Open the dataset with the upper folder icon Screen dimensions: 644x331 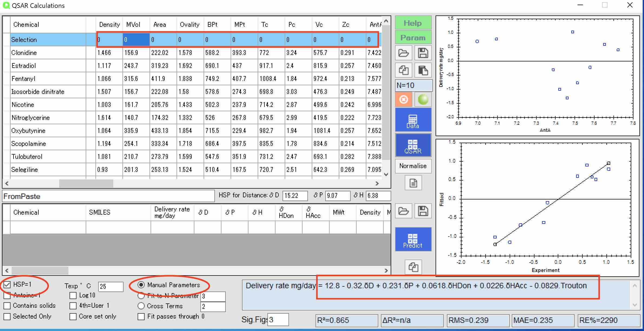point(403,53)
